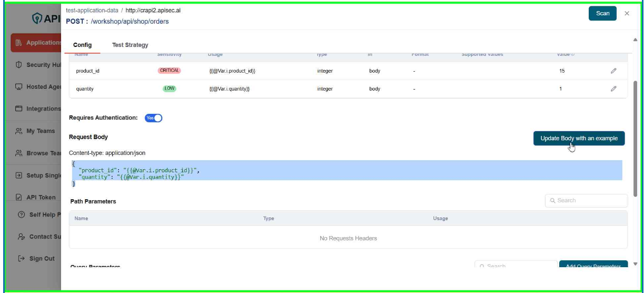The width and height of the screenshot is (644, 293).
Task: Click the API Token sidebar icon
Action: click(19, 198)
